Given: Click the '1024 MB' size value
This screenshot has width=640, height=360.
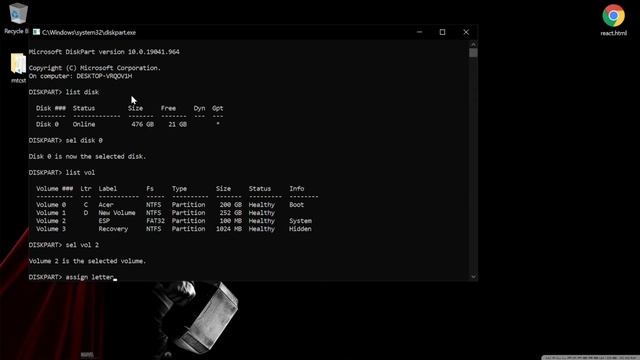Looking at the screenshot, I should (229, 229).
